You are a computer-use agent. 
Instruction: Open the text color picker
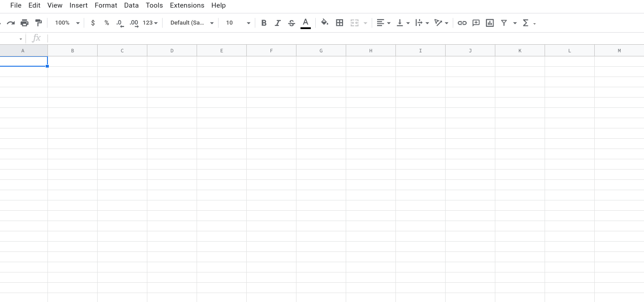[x=305, y=23]
